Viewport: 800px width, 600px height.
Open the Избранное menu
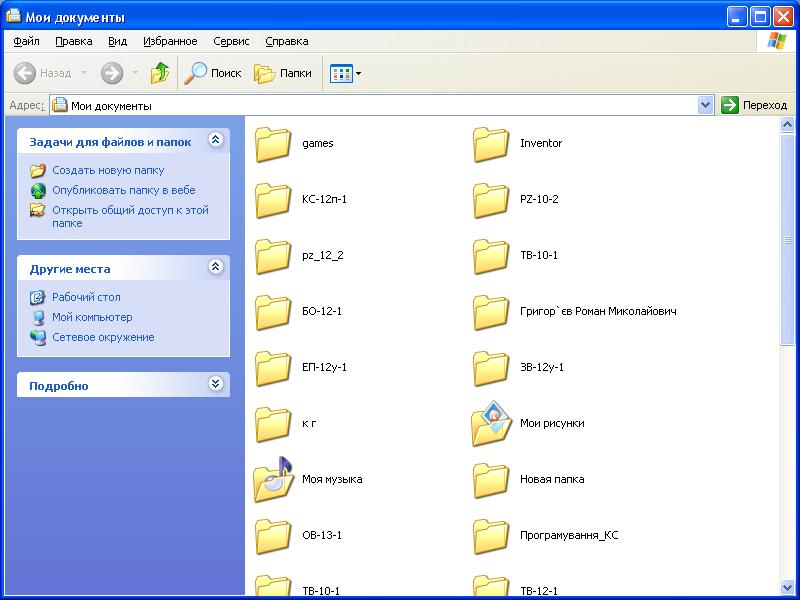coord(170,41)
